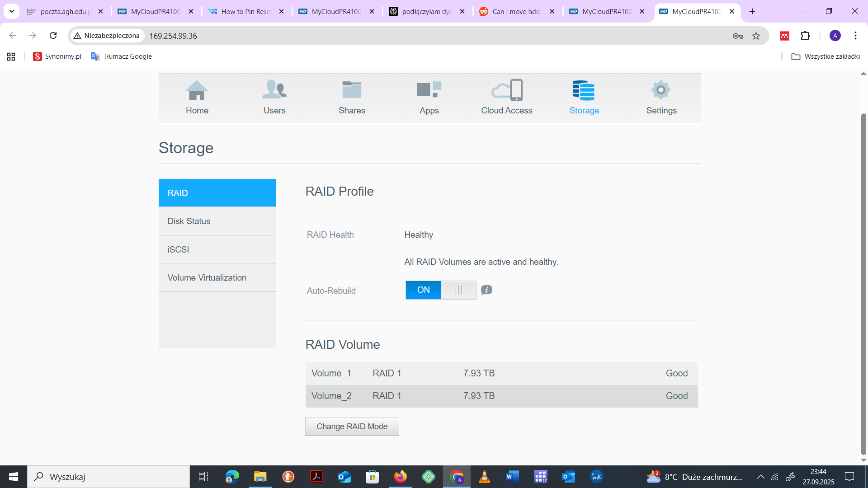Open the Chrome apps grid shortcut
The image size is (868, 488).
pyautogui.click(x=11, y=56)
